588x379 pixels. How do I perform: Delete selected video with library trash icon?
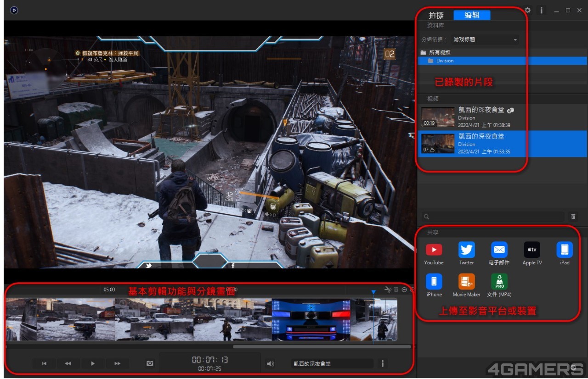point(573,217)
